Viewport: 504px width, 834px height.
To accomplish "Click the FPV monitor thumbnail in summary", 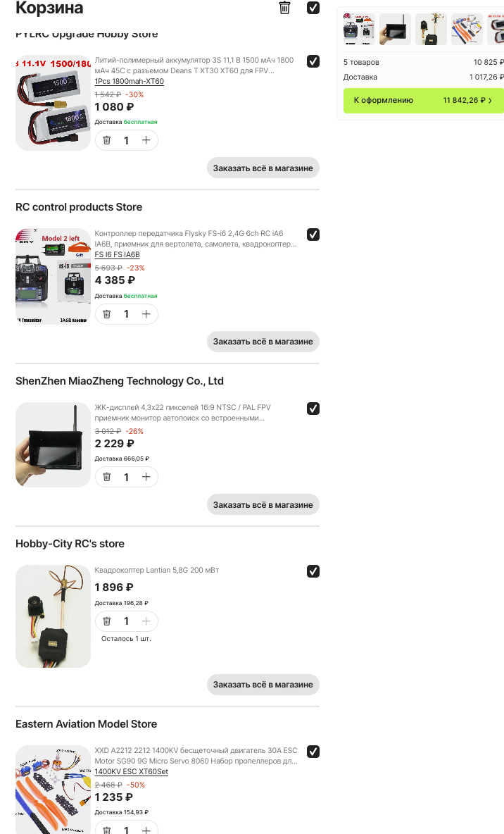I will click(395, 30).
